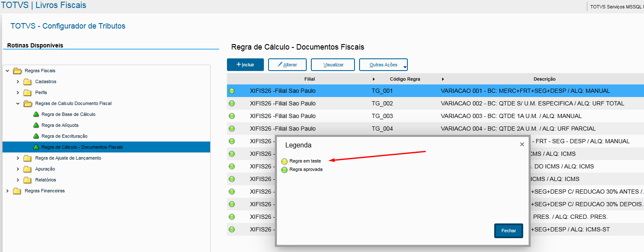644x252 pixels.
Task: Expand the Apuração tree node
Action: click(x=18, y=169)
